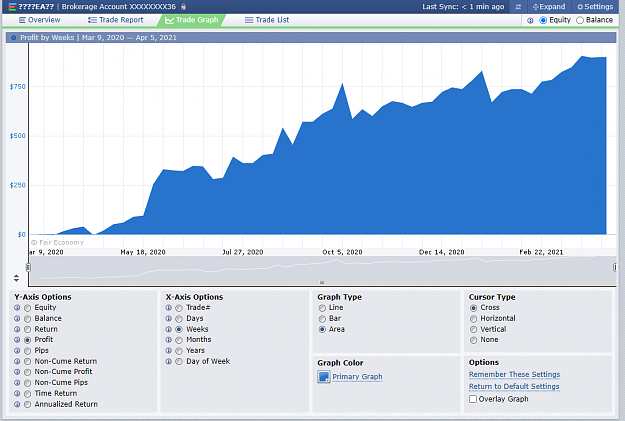Choose Annualized Return for the Y-axis

[28, 404]
